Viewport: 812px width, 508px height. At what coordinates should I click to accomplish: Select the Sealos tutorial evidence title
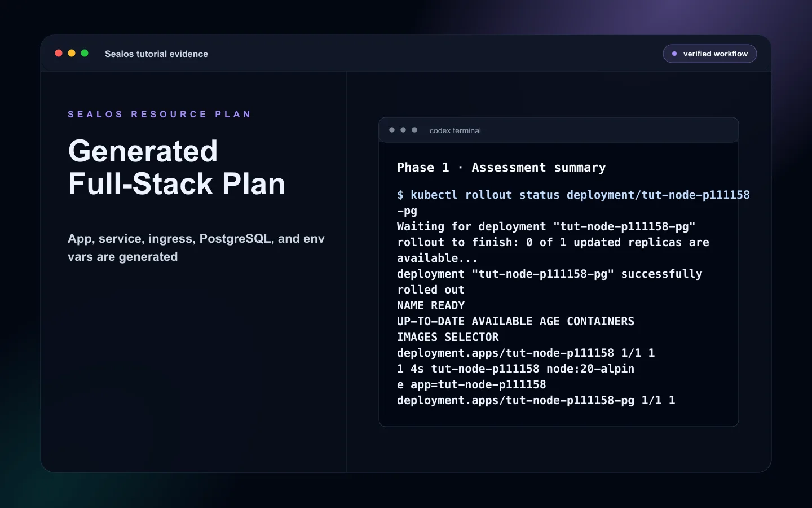[x=156, y=54]
